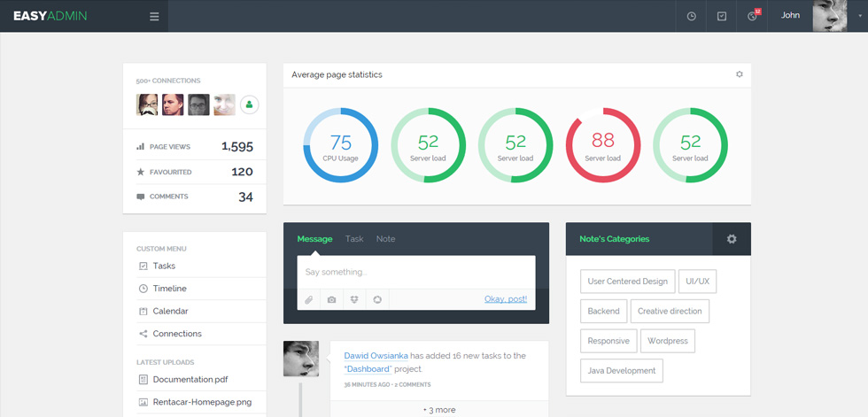
Task: Click the Documentation.pdf file icon
Action: [x=143, y=380]
